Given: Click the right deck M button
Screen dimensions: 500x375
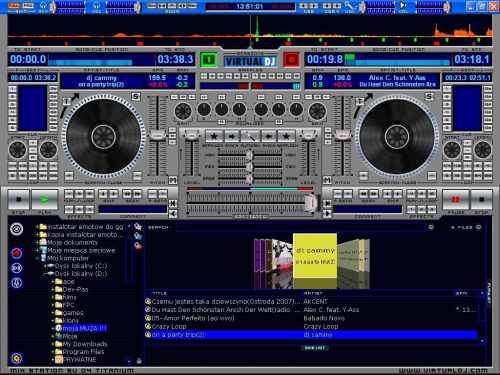Looking at the screenshot, I should click(x=327, y=180).
